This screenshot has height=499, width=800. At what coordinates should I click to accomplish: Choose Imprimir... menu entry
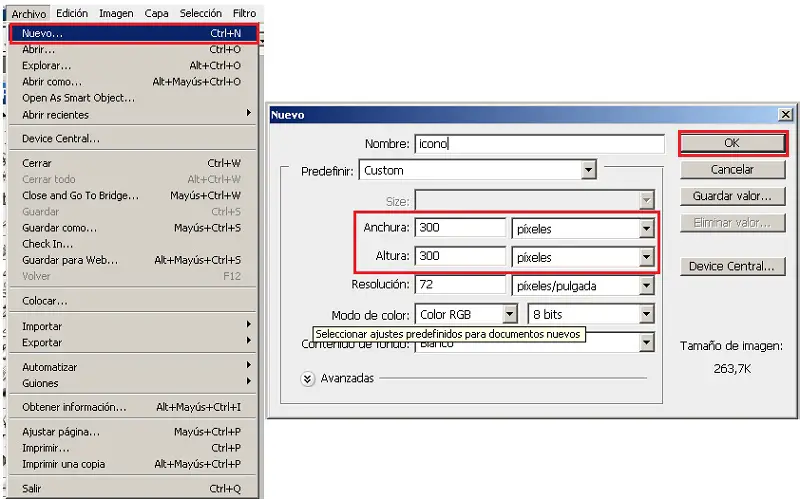click(133, 448)
